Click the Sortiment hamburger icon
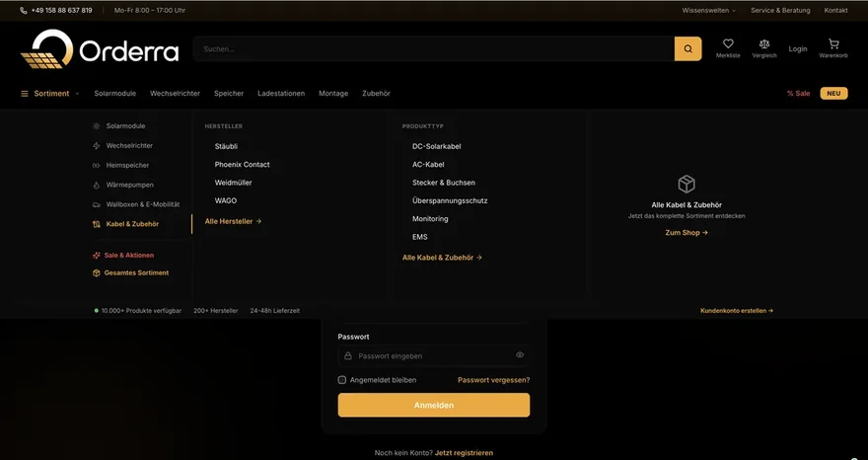Image resolution: width=868 pixels, height=460 pixels. point(25,94)
